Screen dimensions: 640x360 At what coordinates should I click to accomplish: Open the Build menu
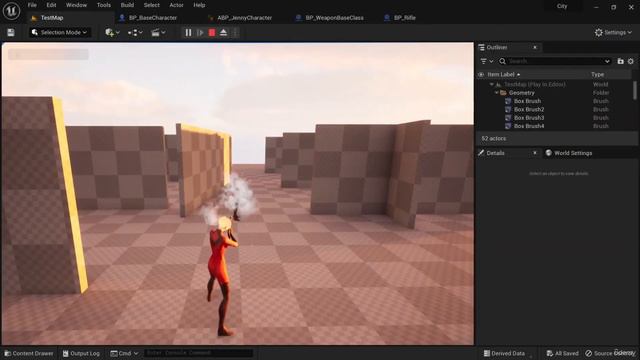127,5
